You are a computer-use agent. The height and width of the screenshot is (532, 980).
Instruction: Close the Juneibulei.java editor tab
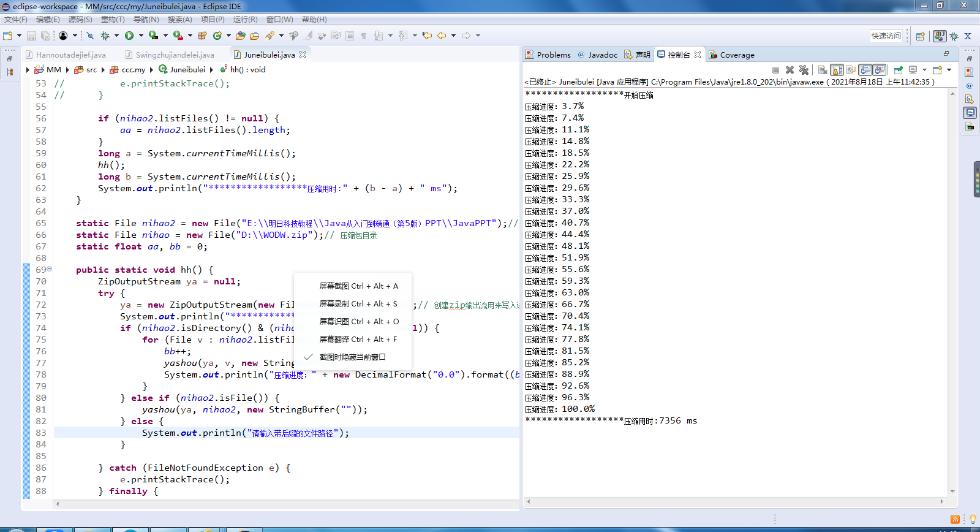click(303, 55)
